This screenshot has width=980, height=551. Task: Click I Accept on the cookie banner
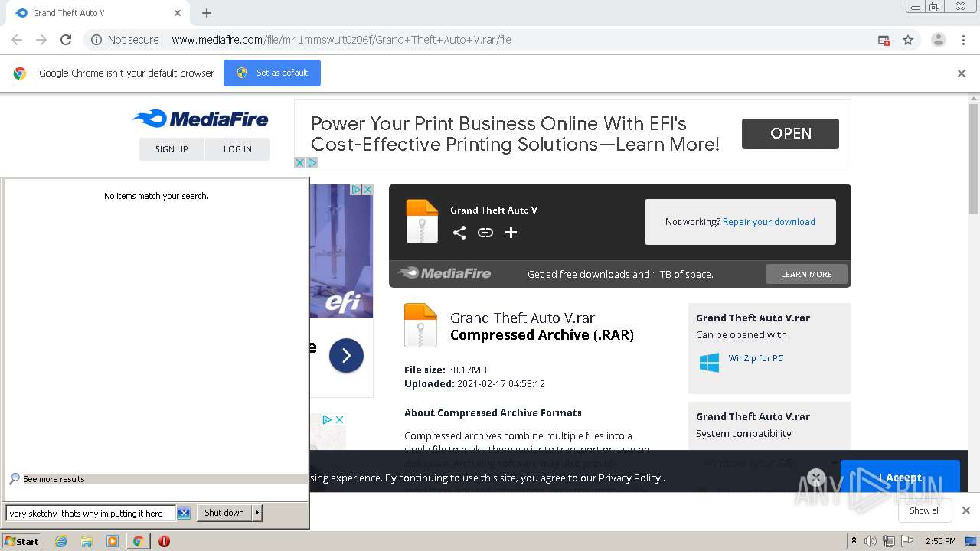pos(900,478)
